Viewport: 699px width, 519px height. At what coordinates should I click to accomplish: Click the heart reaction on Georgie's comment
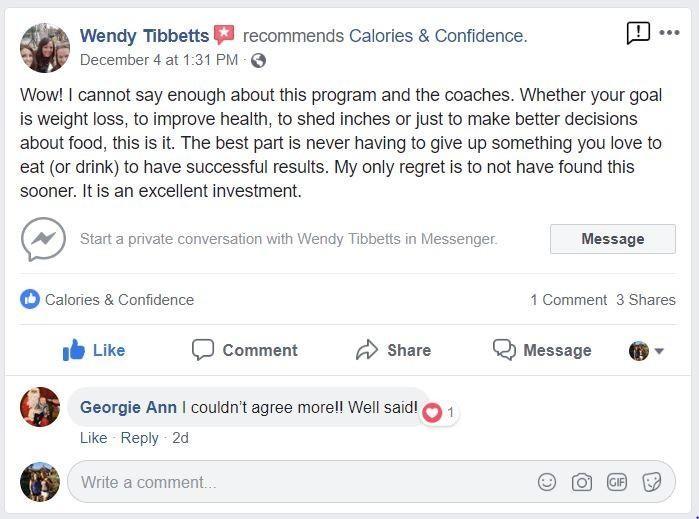[x=432, y=412]
